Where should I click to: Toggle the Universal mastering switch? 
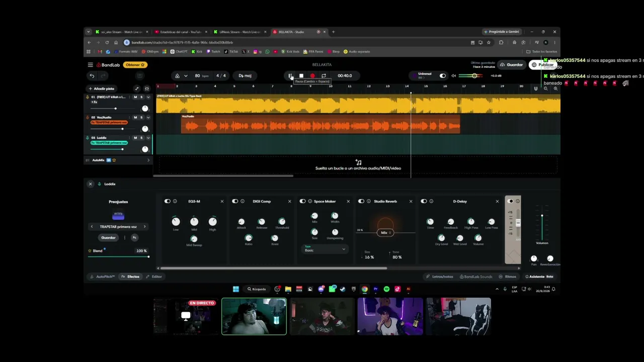[443, 76]
